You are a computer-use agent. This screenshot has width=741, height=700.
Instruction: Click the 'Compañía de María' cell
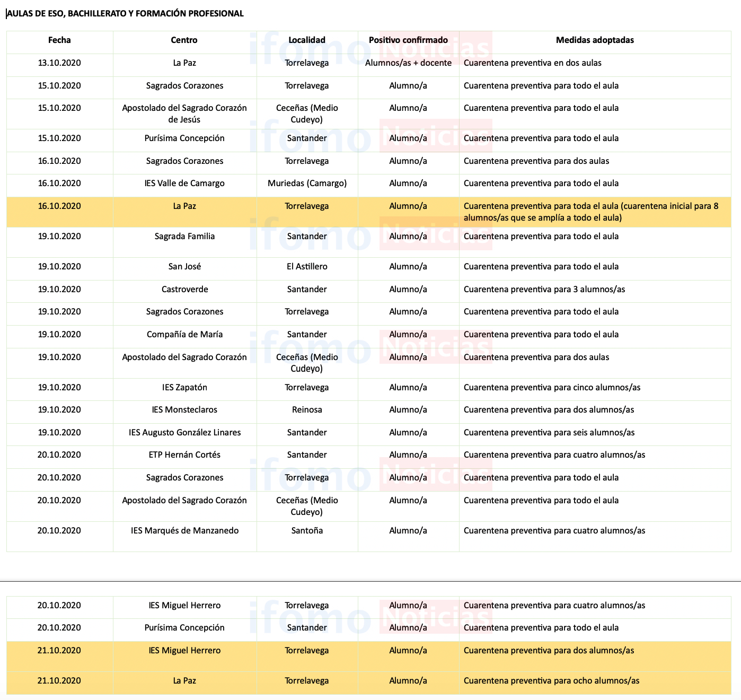click(x=184, y=335)
